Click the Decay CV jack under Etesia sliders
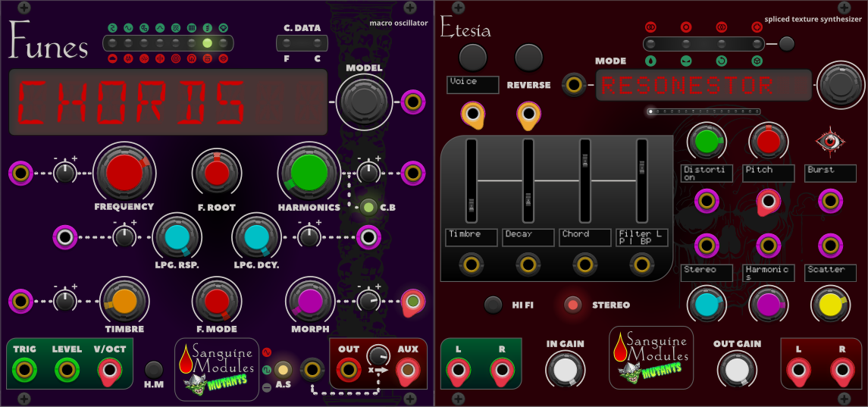The image size is (868, 407). [x=528, y=265]
